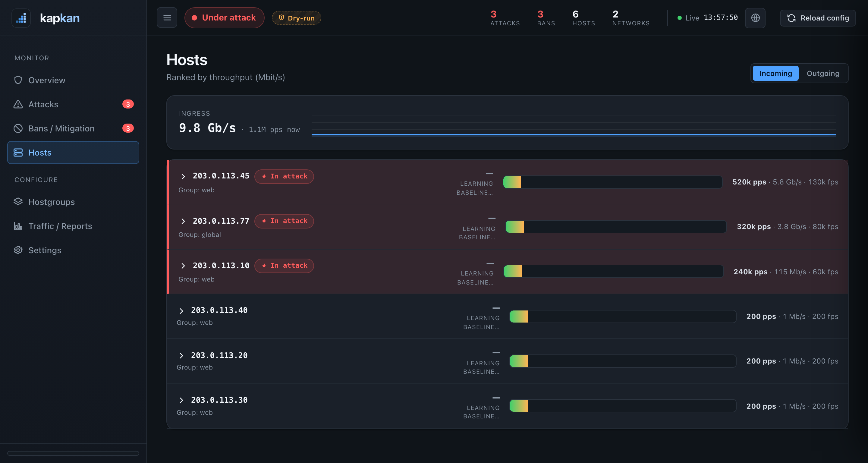Open the Attacks page
The height and width of the screenshot is (463, 868).
pos(73,105)
